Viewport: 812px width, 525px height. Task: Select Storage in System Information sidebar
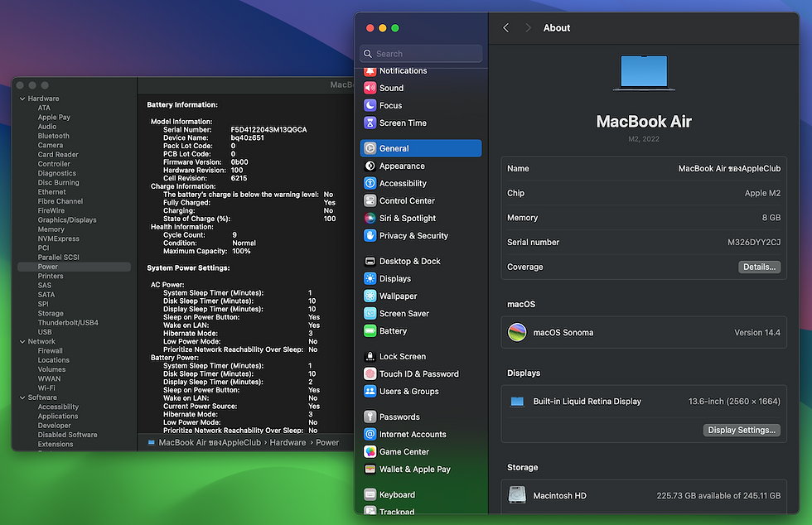coord(51,313)
